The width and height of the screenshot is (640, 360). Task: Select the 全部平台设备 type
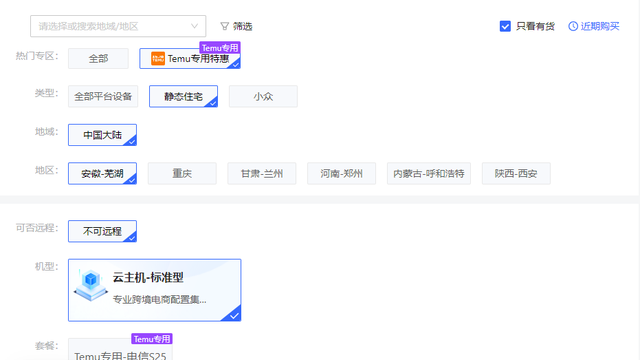point(103,96)
